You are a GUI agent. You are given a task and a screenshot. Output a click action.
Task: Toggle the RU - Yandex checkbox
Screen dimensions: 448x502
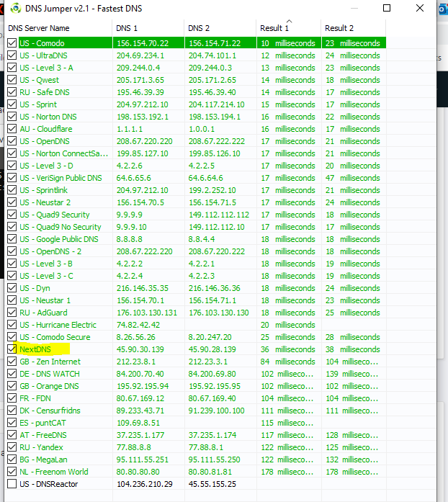12,447
